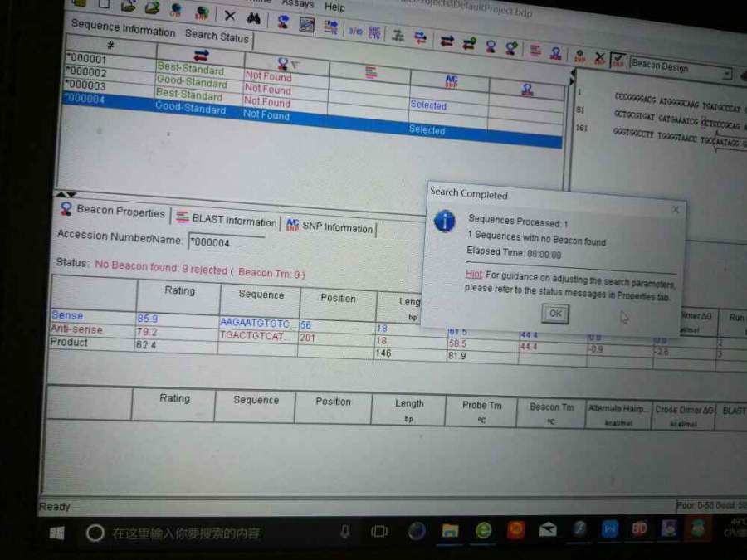
Task: Click the AC SNP column header icon
Action: pos(452,81)
